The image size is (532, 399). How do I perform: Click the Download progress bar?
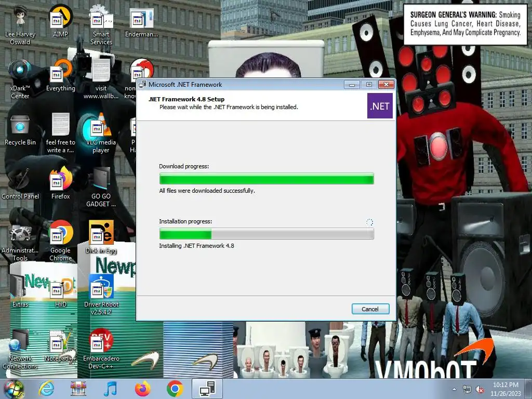click(x=267, y=179)
